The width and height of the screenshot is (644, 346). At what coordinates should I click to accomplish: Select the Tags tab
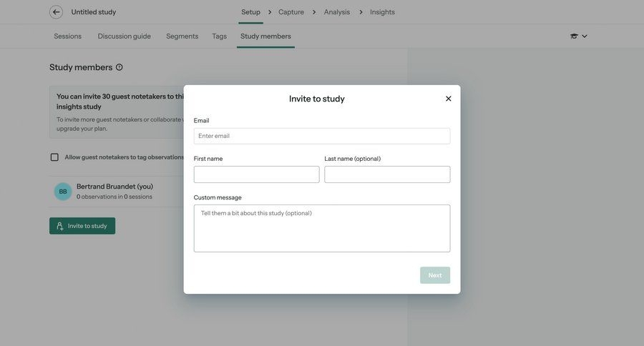tap(219, 36)
